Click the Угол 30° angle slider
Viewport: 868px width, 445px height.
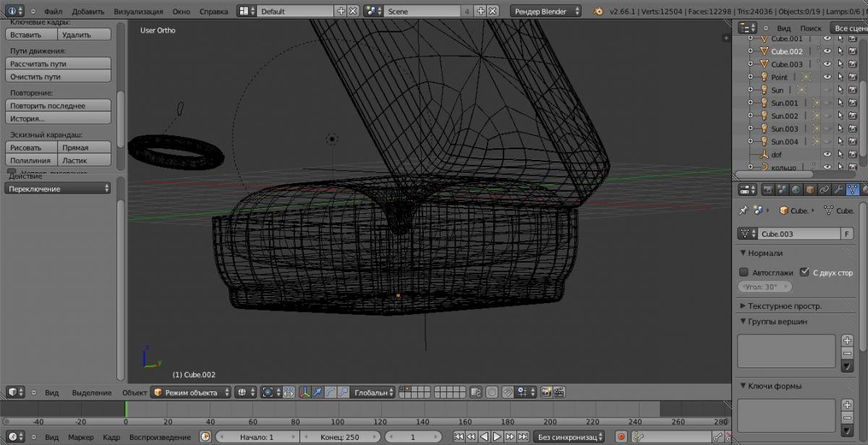(765, 287)
